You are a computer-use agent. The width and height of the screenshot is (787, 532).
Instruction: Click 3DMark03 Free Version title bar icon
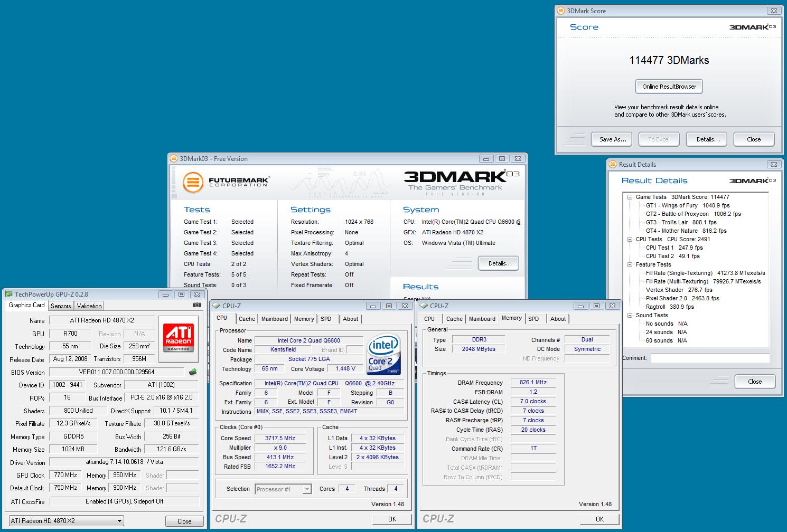coord(174,158)
